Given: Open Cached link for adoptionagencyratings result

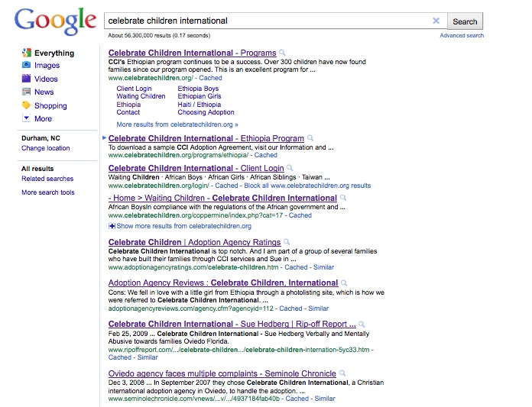Looking at the screenshot, I should point(296,267).
